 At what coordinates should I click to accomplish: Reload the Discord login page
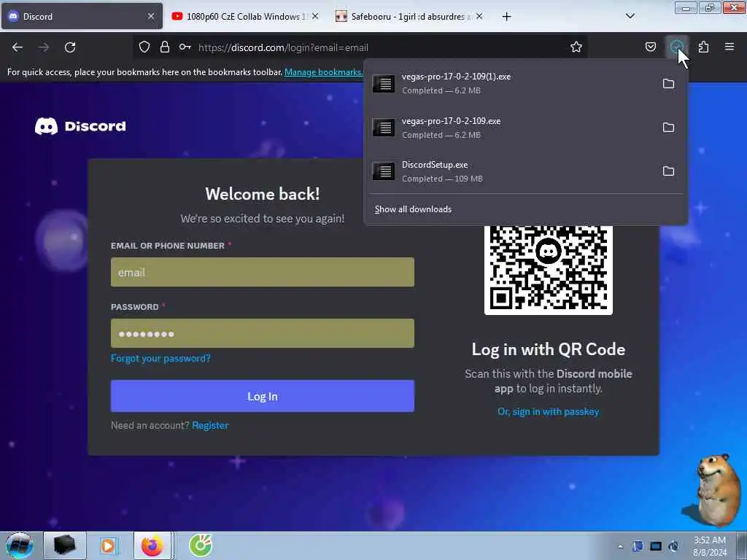70,47
